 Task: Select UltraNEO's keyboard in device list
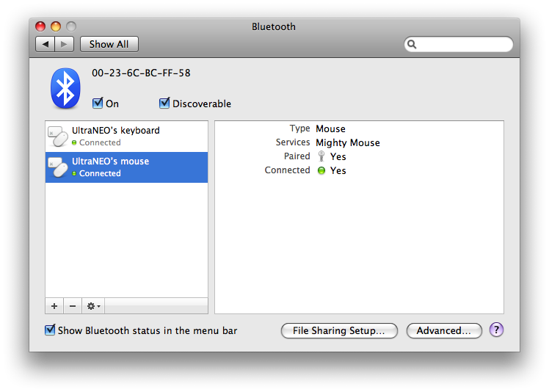pos(126,137)
